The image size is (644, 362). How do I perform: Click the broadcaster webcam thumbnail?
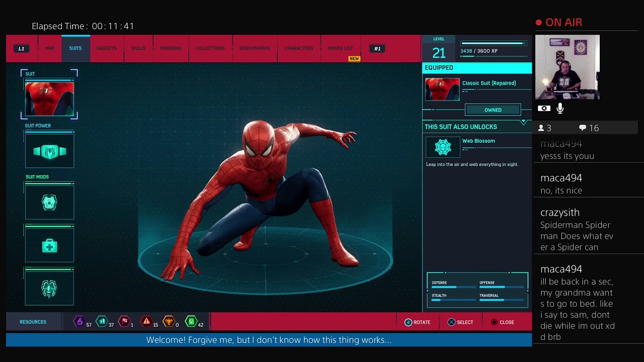[568, 67]
